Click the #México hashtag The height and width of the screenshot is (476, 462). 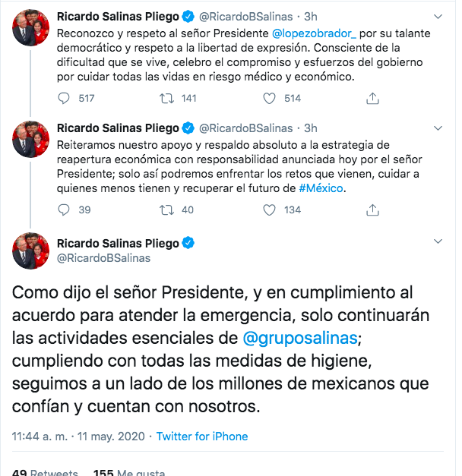point(322,188)
